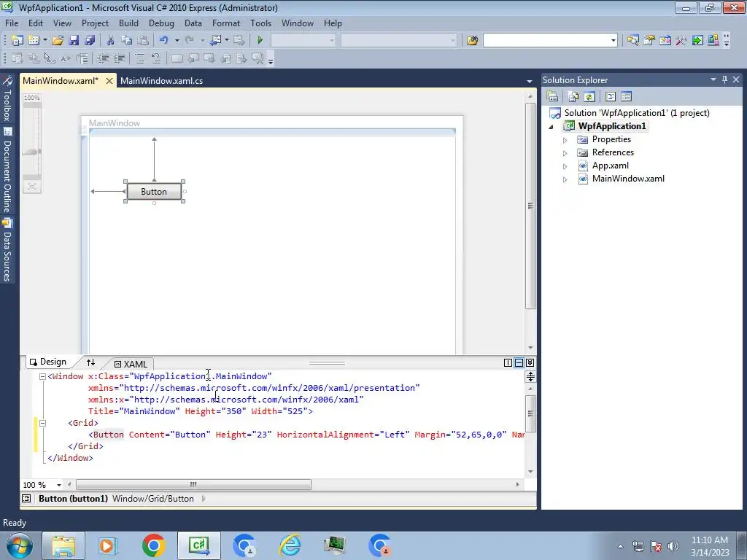
Task: Collapse the XAML pane
Action: [530, 363]
